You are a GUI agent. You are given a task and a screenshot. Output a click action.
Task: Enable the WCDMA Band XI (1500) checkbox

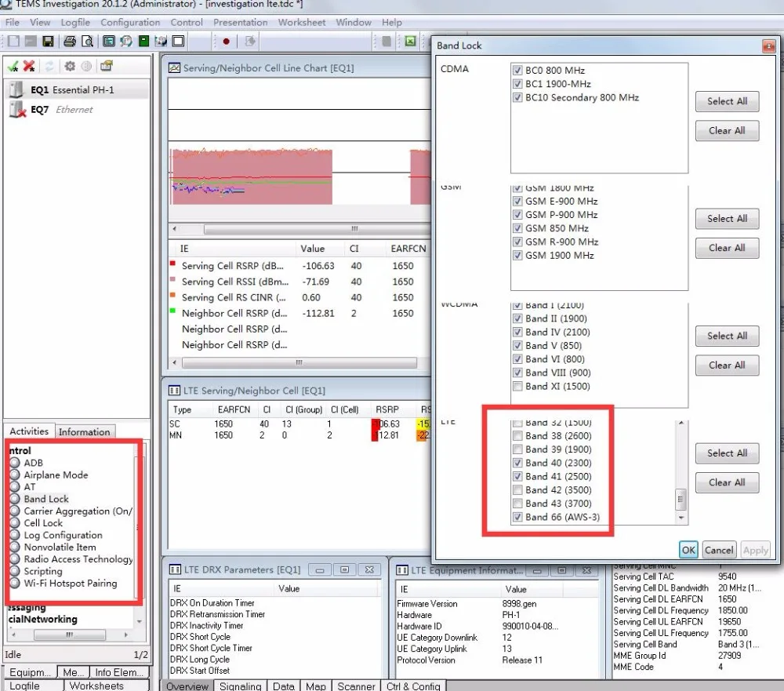pos(517,386)
